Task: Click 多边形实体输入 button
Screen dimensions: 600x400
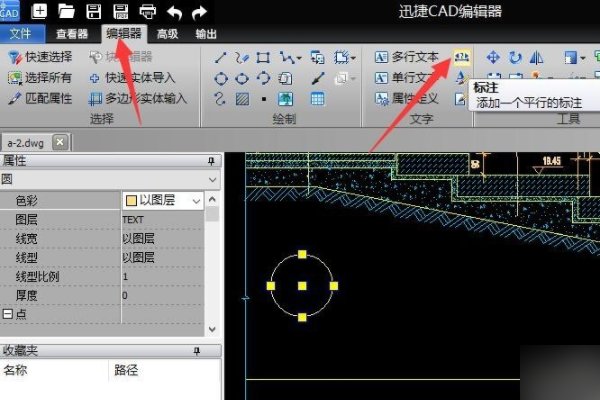Action: click(138, 99)
